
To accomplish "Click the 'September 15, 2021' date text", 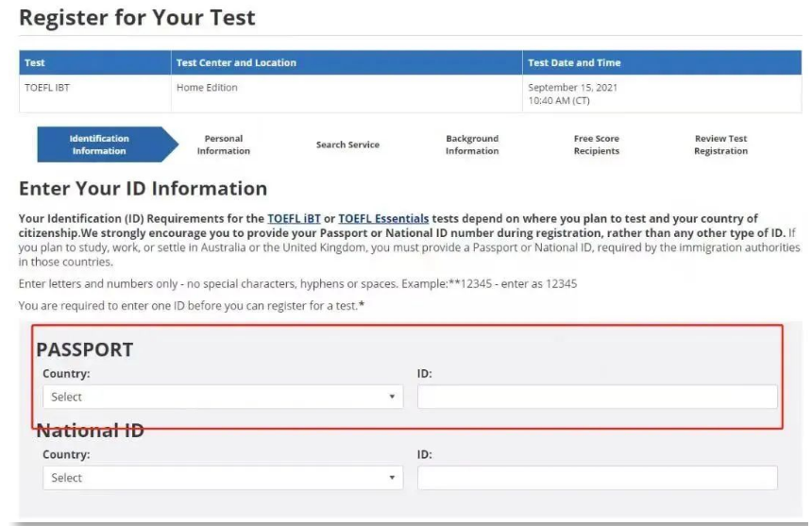I will pos(572,88).
